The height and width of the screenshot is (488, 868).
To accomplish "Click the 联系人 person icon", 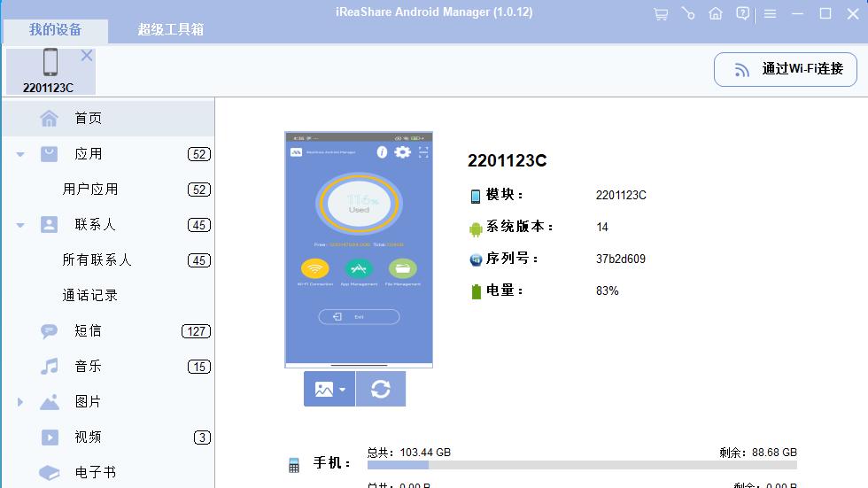I will click(x=49, y=225).
